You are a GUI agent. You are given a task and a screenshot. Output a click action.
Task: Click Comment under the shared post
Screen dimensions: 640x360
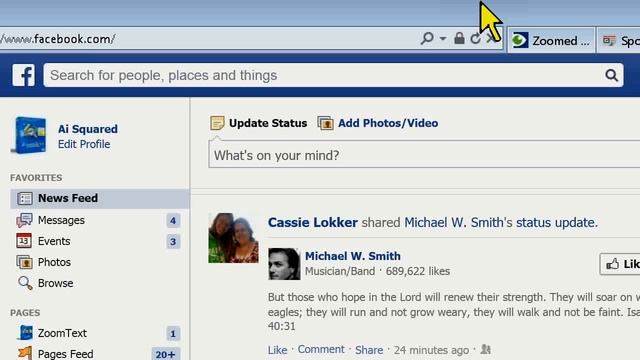tap(321, 349)
